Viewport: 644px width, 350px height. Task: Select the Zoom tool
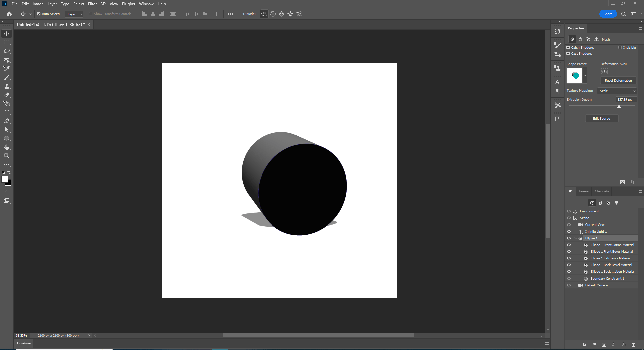[7, 156]
